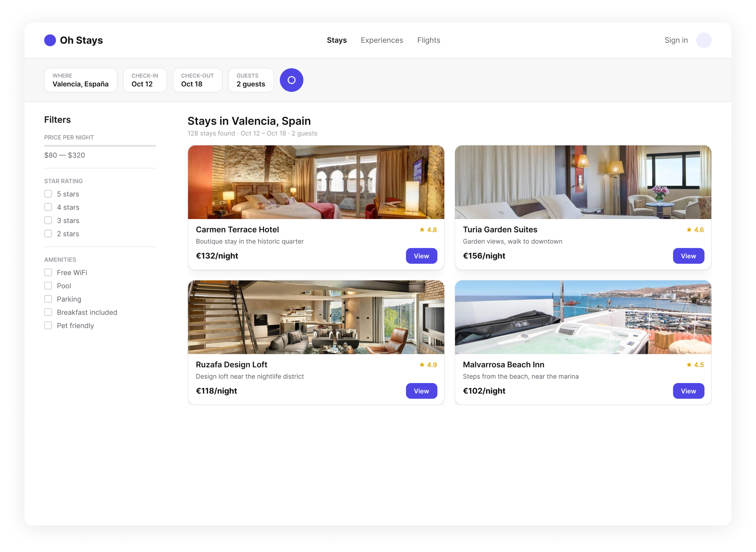Open the user avatar circle
The image size is (756, 552).
coord(704,40)
